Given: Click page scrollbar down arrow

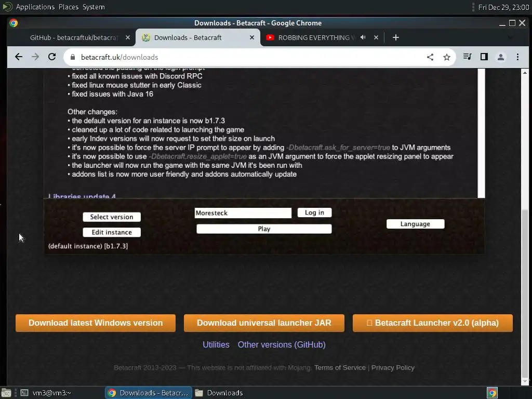Looking at the screenshot, I should (525, 381).
